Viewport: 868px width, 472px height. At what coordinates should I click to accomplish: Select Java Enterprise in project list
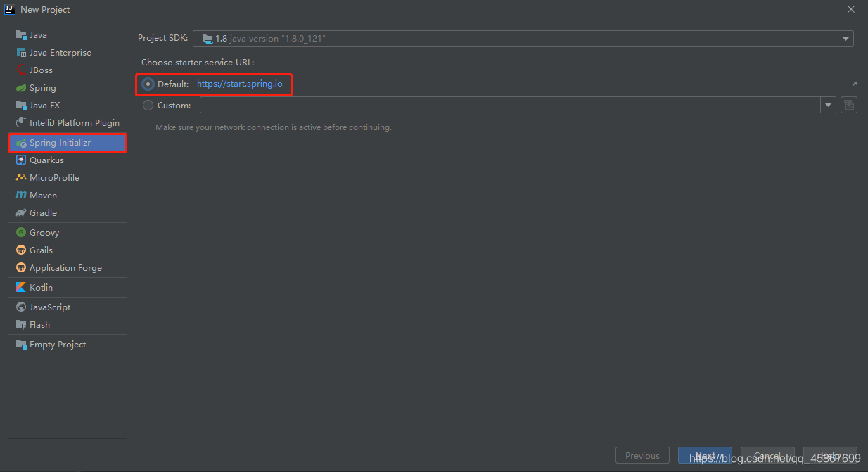68,53
